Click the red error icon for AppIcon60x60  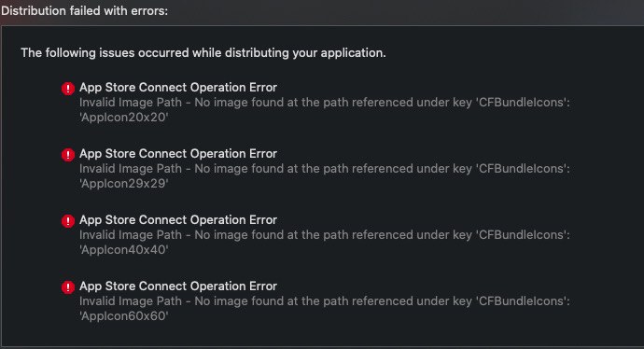(x=68, y=287)
